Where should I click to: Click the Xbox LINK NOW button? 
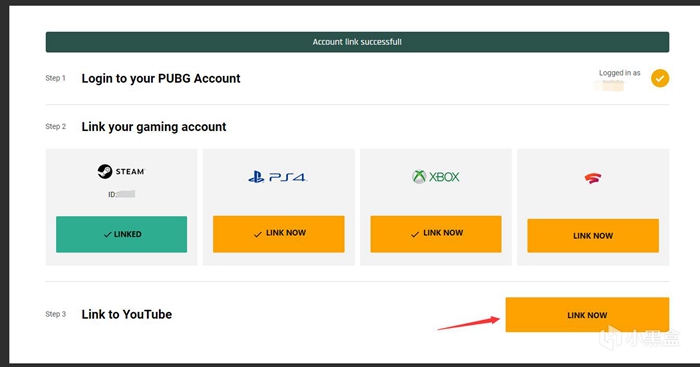coord(436,234)
